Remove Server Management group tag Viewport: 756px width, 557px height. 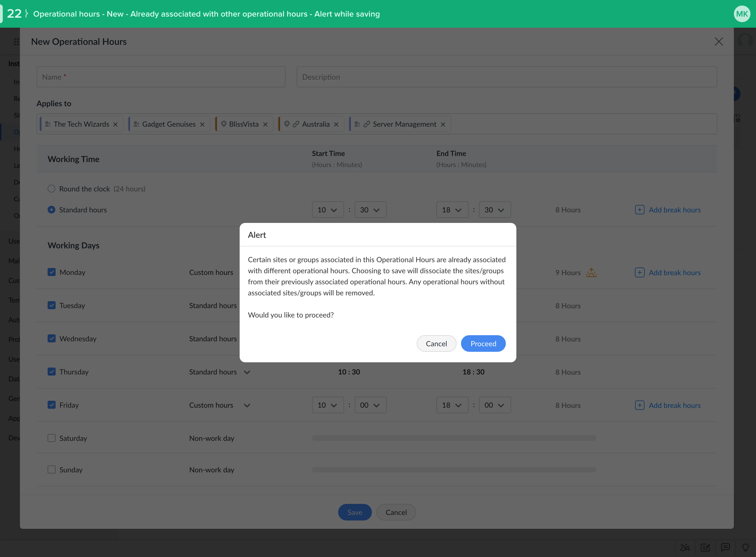[x=443, y=124]
